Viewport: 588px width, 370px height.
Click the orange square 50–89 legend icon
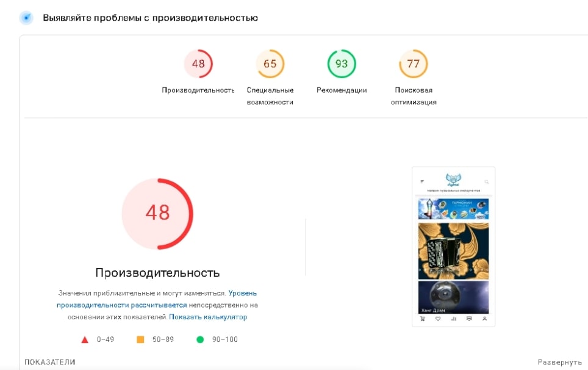pos(140,339)
